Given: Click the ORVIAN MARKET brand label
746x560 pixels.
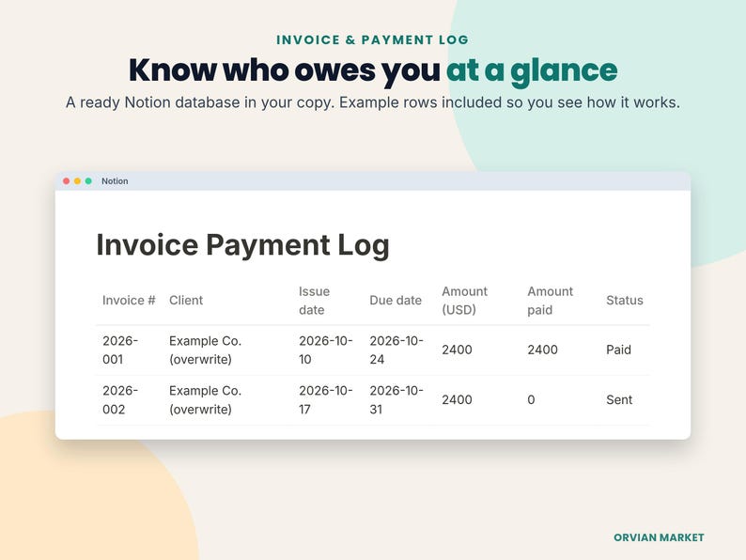Looking at the screenshot, I should click(x=659, y=537).
